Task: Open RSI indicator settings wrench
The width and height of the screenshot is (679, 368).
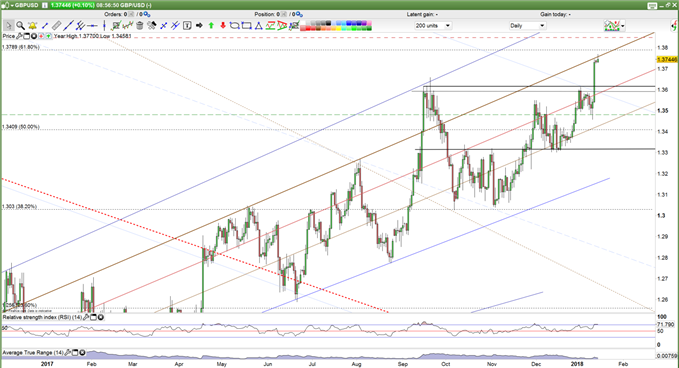Action: [86, 317]
